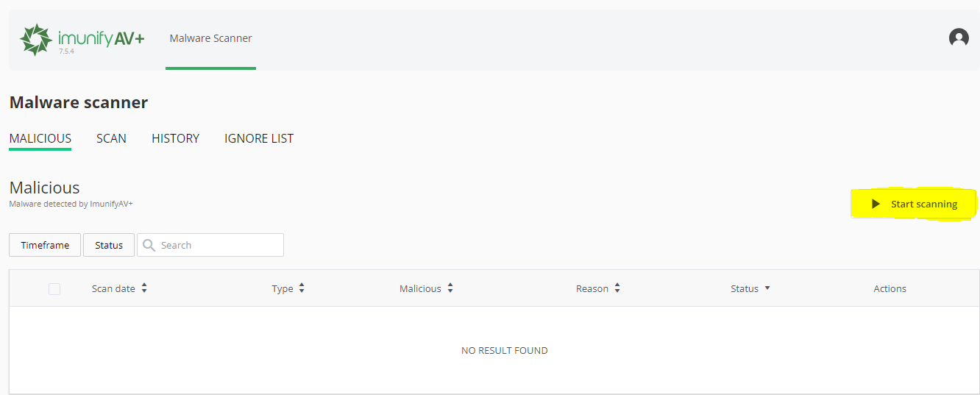980x395 pixels.
Task: Sort the Malicious column arrows icon
Action: tap(450, 289)
